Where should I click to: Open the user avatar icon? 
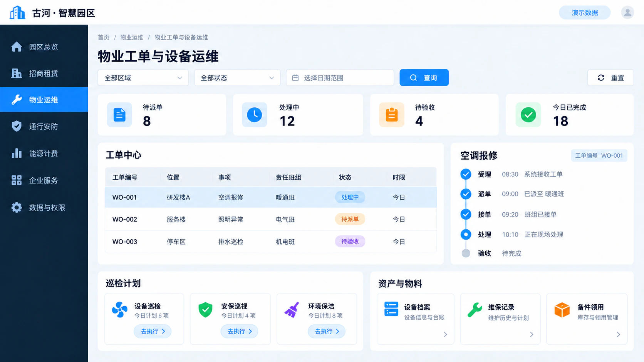(627, 13)
